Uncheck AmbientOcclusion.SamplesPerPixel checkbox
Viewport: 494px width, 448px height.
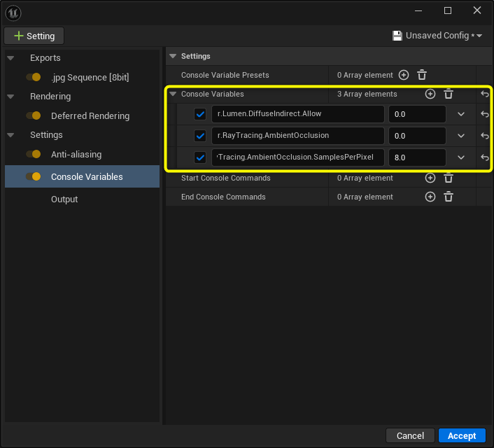(x=200, y=157)
